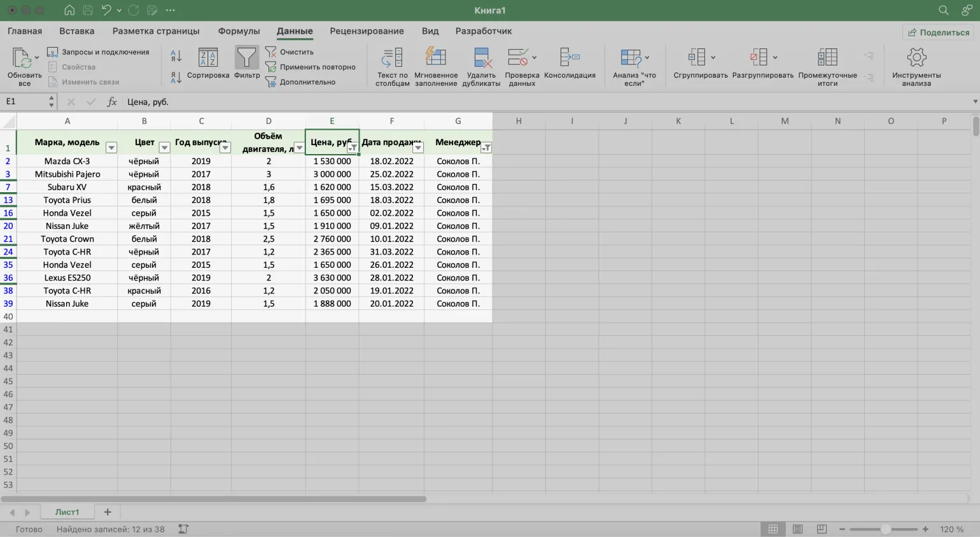The width and height of the screenshot is (980, 537).
Task: Click the Поделиться share button
Action: [x=939, y=32]
